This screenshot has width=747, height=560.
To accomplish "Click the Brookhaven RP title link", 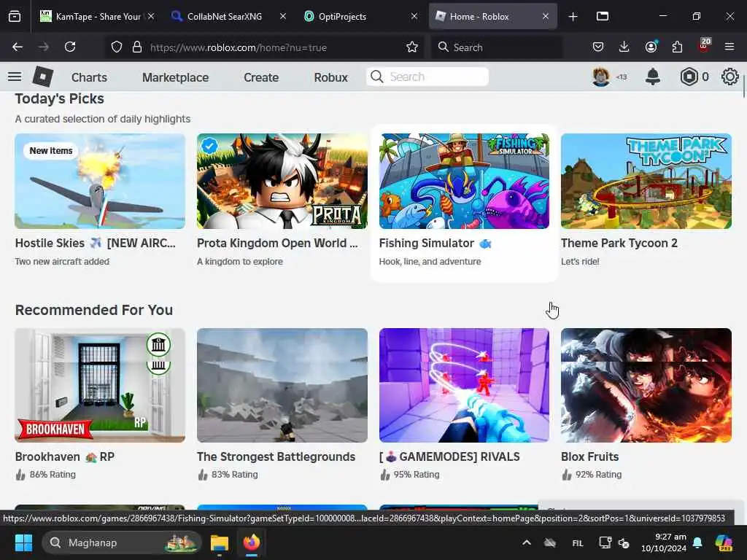I will (65, 456).
